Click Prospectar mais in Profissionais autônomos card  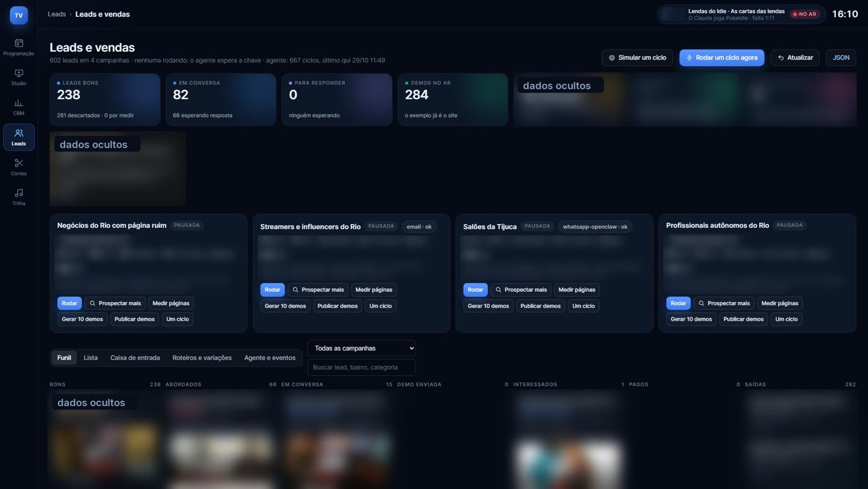tap(724, 303)
